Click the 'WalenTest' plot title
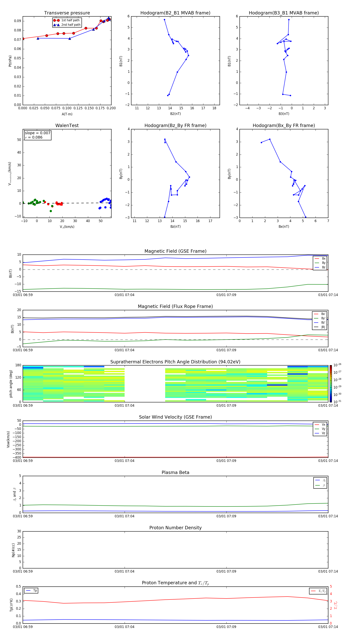 (67, 125)
